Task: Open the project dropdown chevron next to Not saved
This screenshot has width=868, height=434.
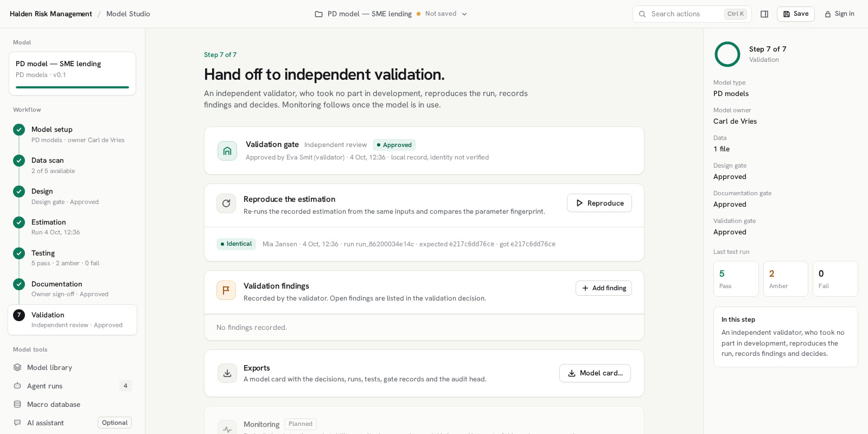Action: (464, 14)
